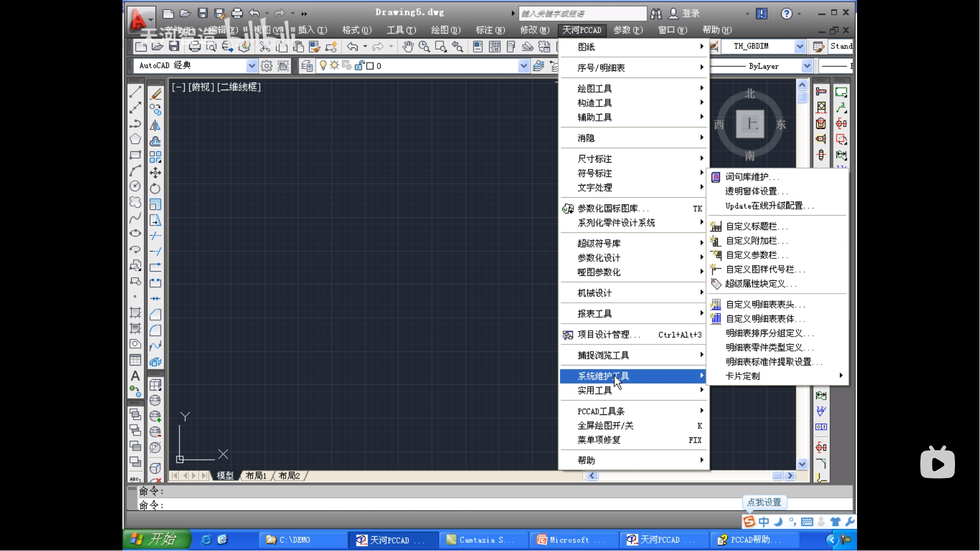The width and height of the screenshot is (980, 551).
Task: Open the layer list dropdown arrow
Action: point(523,66)
